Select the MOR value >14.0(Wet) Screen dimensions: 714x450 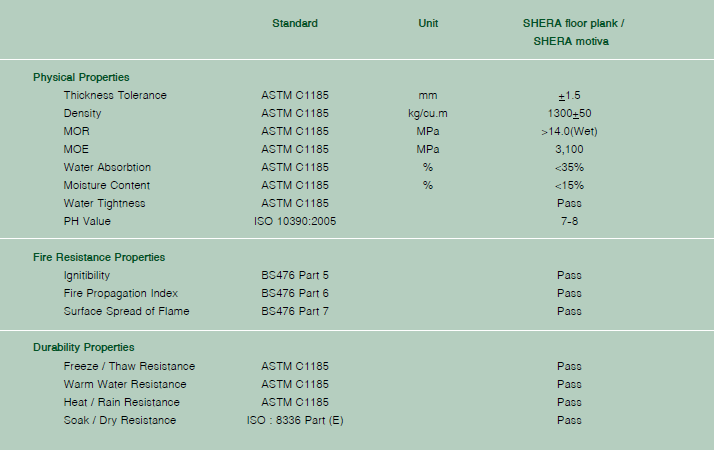tap(569, 132)
